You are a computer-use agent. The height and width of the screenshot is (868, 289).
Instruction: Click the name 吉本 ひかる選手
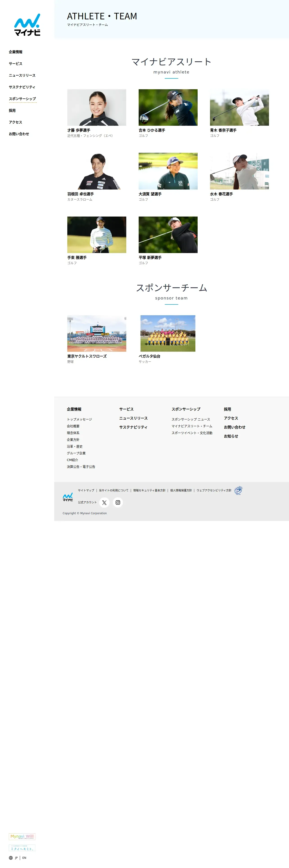[152, 130]
